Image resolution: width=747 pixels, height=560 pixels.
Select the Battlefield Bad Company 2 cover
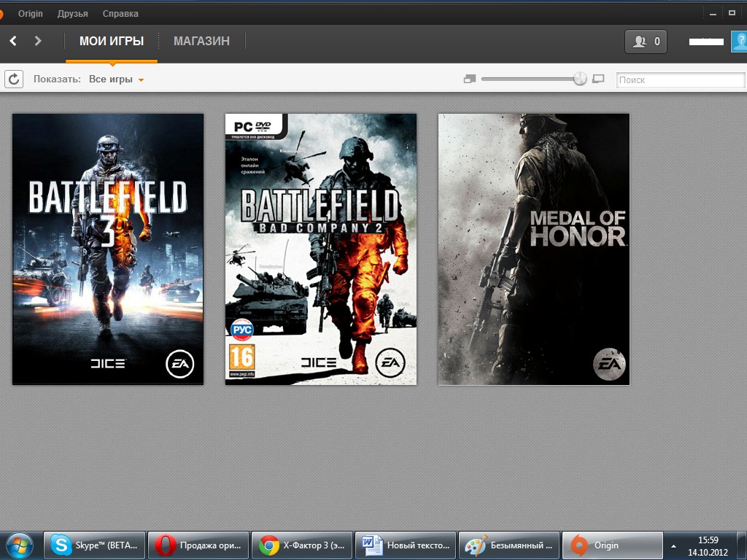[x=321, y=249]
